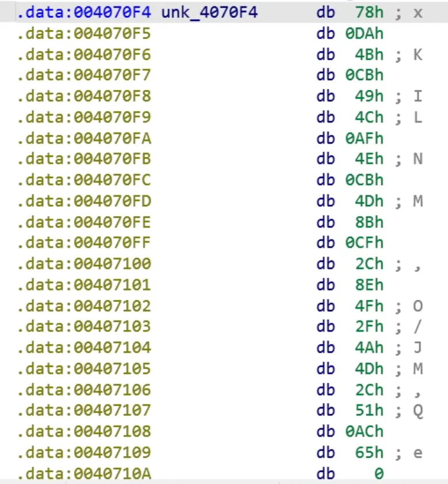The image size is (448, 484).
Task: Click the 4Eh byte value
Action: click(x=369, y=159)
